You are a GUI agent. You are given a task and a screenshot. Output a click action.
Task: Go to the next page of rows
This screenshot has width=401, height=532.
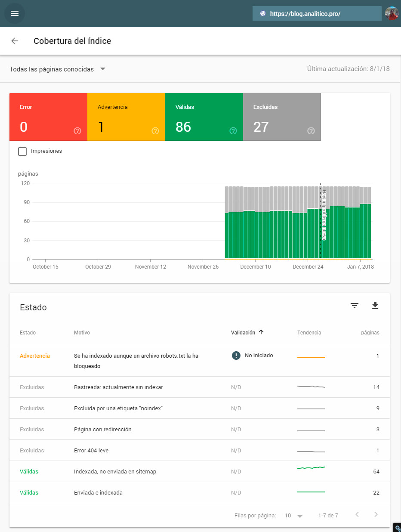376,514
